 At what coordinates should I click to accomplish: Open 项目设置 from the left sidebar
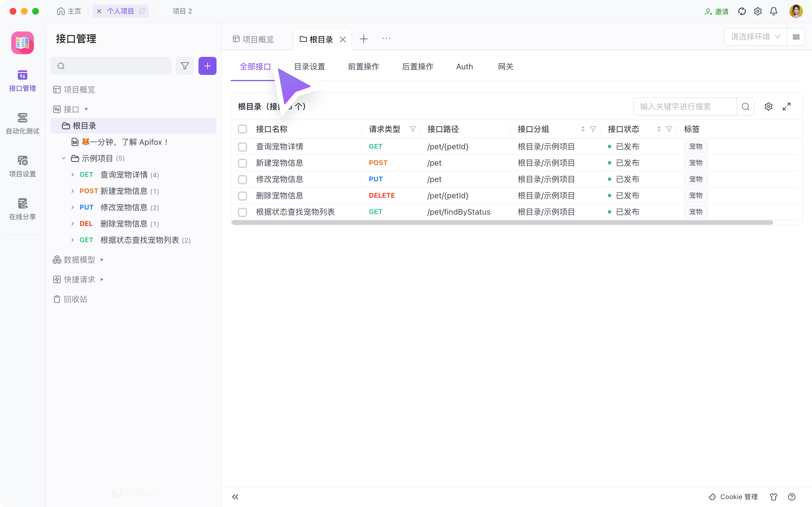[x=22, y=166]
